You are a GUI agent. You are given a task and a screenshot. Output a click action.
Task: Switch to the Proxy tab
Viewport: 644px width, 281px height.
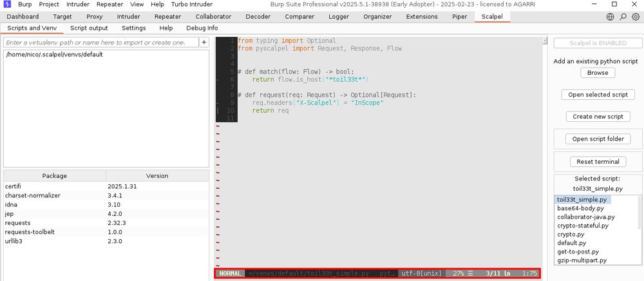point(95,17)
